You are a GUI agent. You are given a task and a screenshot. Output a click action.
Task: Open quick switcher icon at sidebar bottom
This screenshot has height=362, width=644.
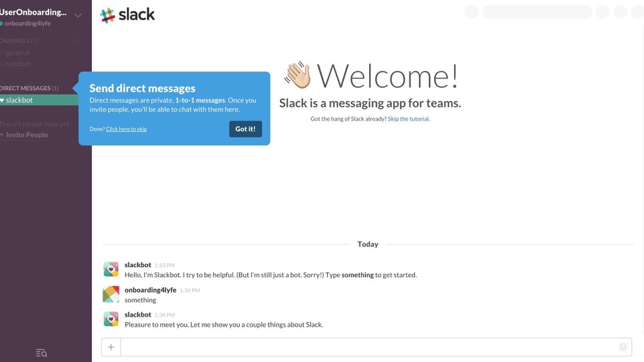click(x=42, y=353)
